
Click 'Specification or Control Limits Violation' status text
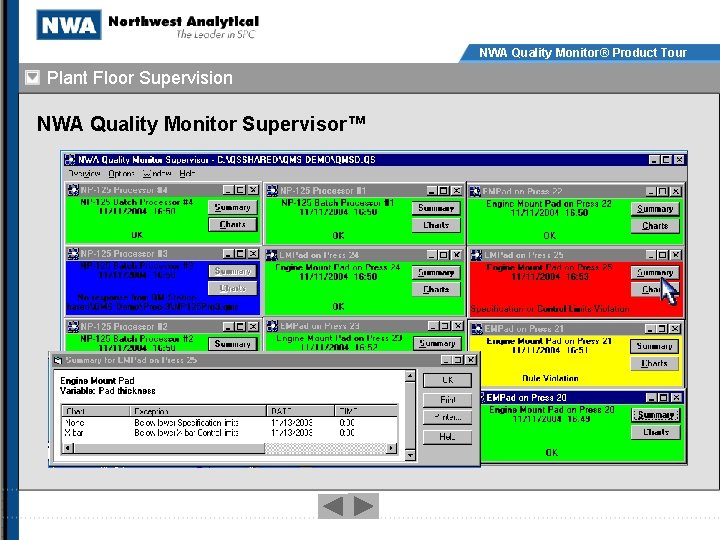[x=550, y=309]
